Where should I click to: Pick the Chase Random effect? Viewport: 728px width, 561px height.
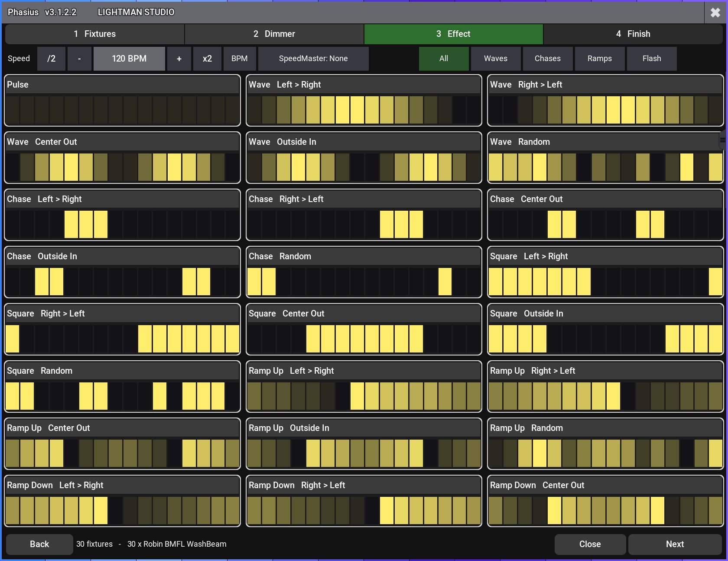click(364, 272)
